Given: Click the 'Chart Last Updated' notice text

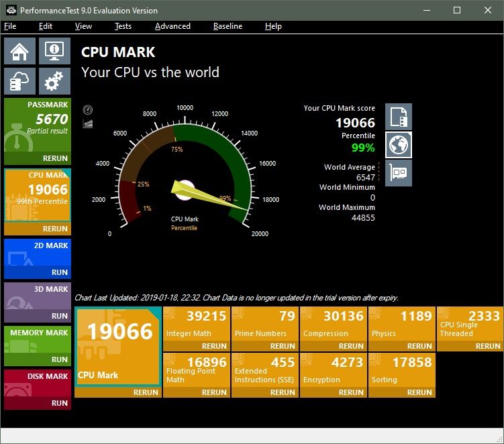Looking at the screenshot, I should pyautogui.click(x=236, y=298).
